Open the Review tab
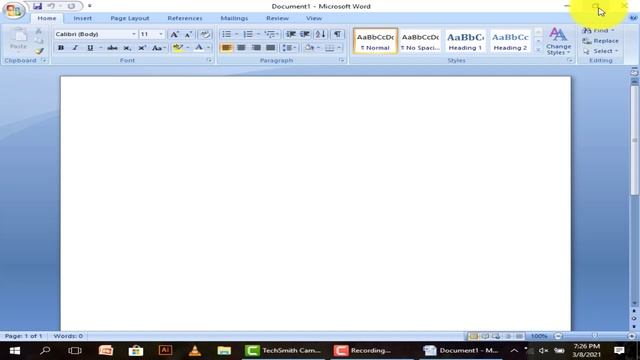 (278, 18)
